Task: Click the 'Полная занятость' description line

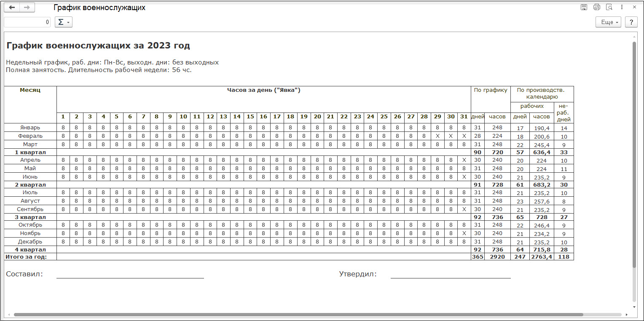Action: pyautogui.click(x=99, y=70)
